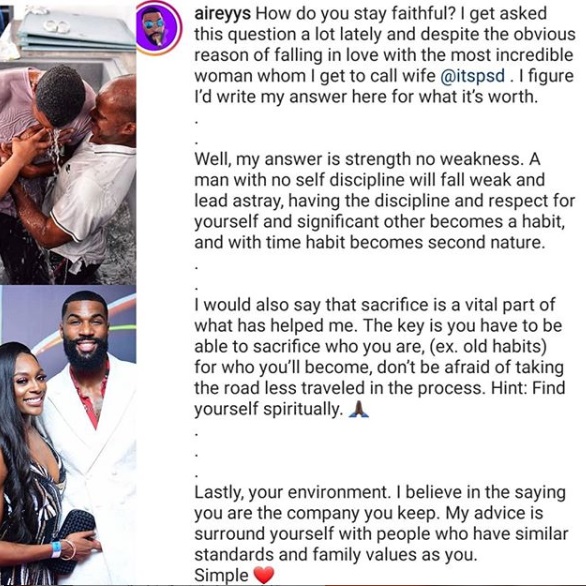Click the word 'Simple' at the end
586x586 pixels.
(x=221, y=575)
